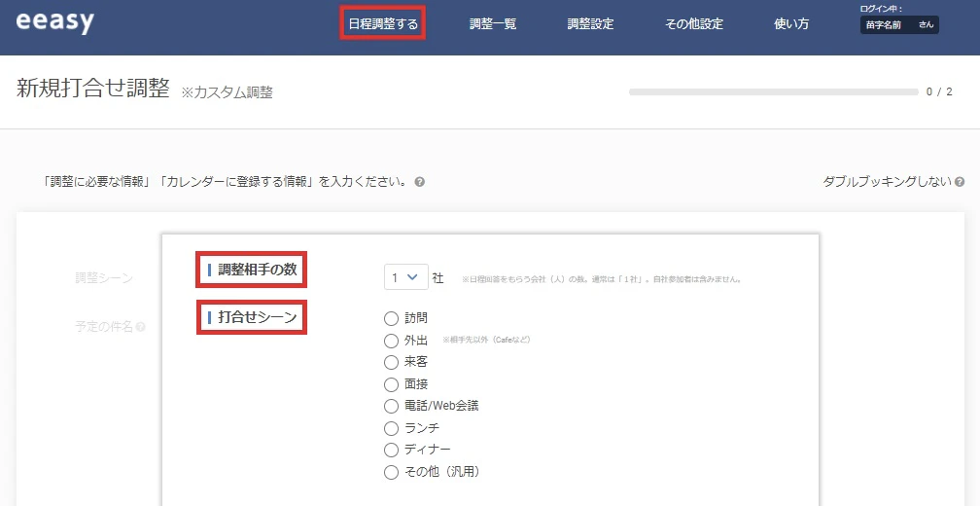Select the 訪問 radio button
The width and height of the screenshot is (980, 506).
(x=392, y=318)
